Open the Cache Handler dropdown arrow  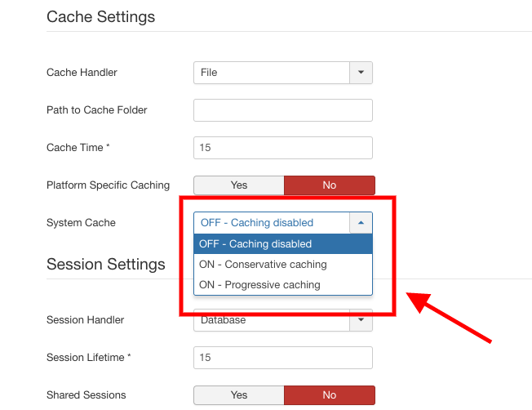[x=361, y=73]
